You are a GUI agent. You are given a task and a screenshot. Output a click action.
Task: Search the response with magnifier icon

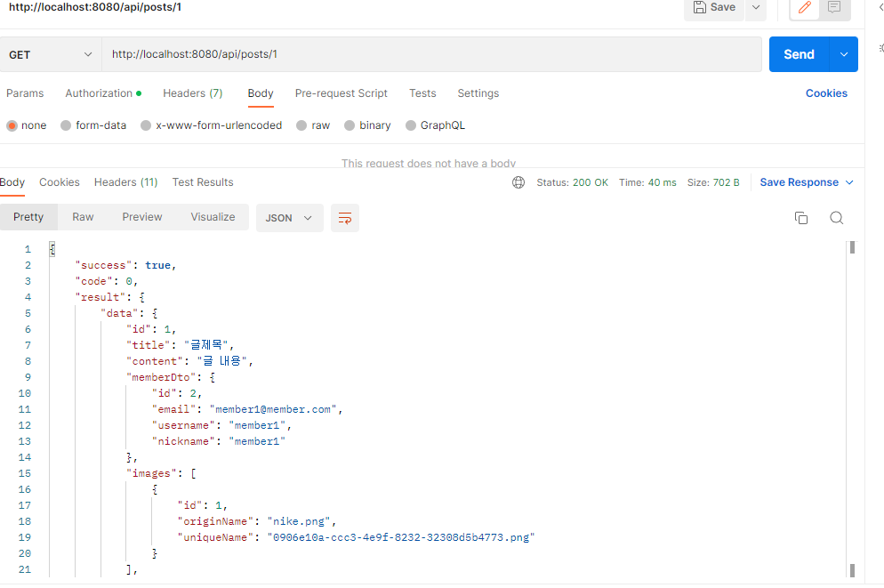point(837,218)
